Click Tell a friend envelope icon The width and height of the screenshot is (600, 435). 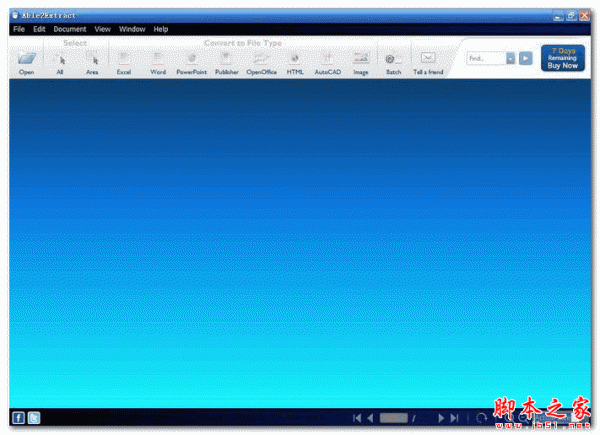428,58
